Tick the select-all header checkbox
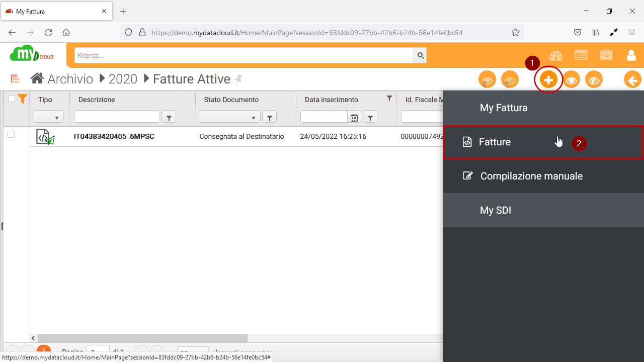 click(12, 99)
